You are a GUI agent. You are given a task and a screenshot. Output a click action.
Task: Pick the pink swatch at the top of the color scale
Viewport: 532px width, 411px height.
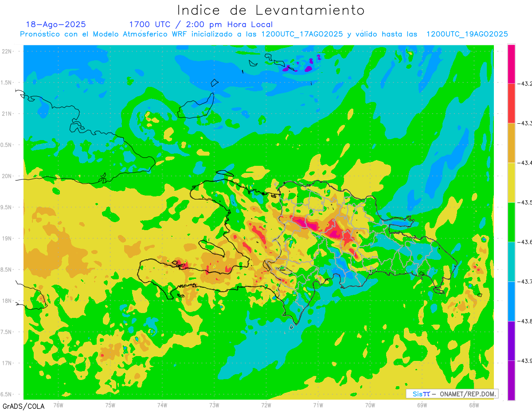[511, 64]
